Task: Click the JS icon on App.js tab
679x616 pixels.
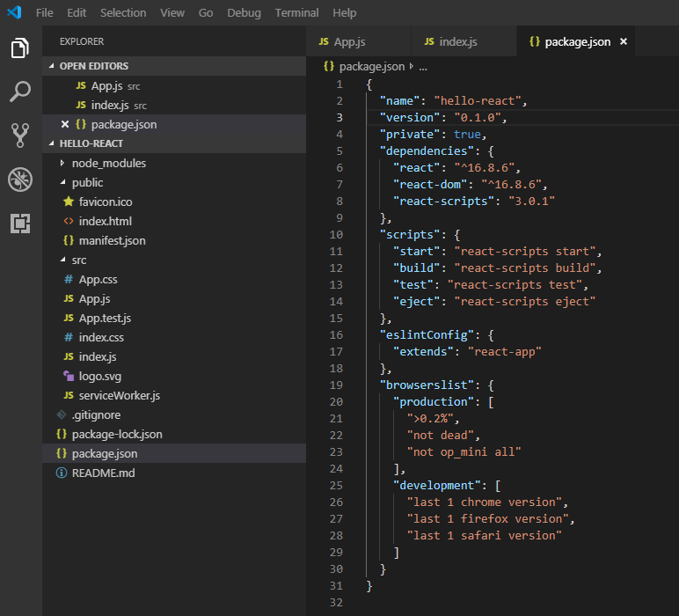Action: [324, 41]
